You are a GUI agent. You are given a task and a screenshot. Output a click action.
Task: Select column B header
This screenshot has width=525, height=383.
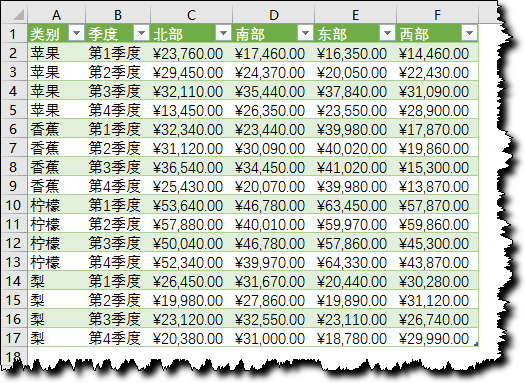[x=118, y=14]
